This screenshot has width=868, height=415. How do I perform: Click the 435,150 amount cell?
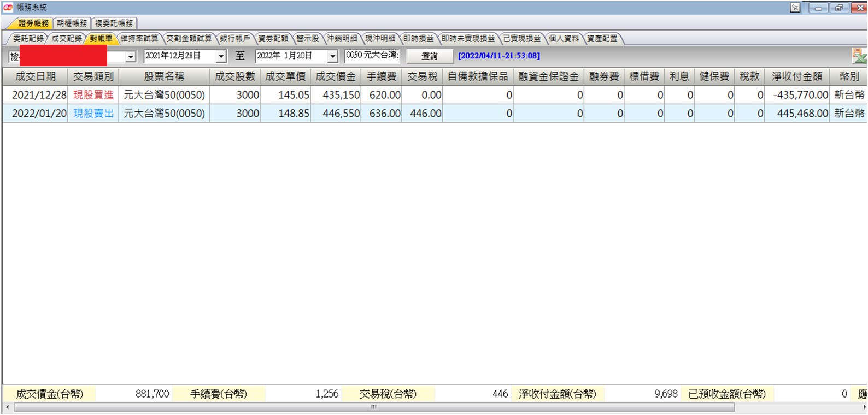pos(336,95)
